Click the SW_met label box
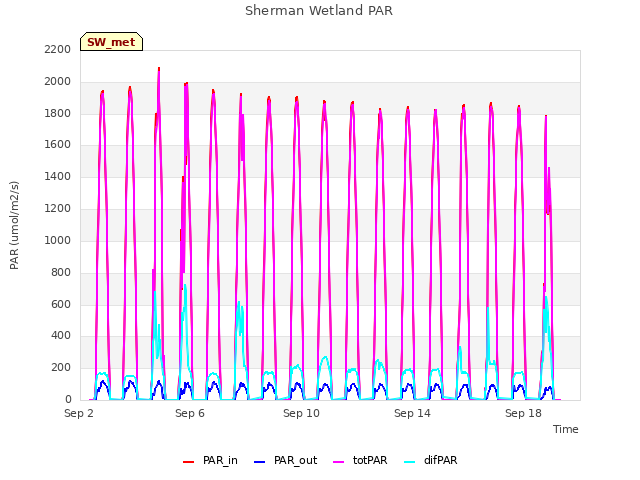 pyautogui.click(x=111, y=42)
